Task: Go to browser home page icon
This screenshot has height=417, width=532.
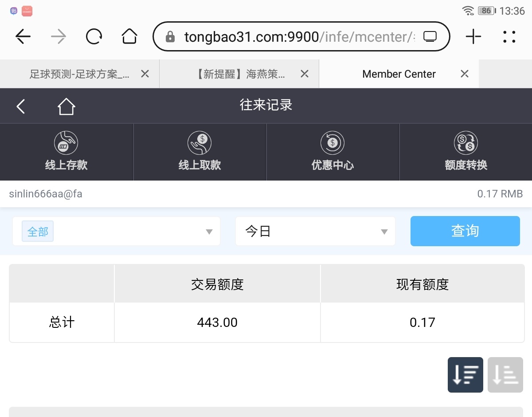Action: pyautogui.click(x=129, y=37)
